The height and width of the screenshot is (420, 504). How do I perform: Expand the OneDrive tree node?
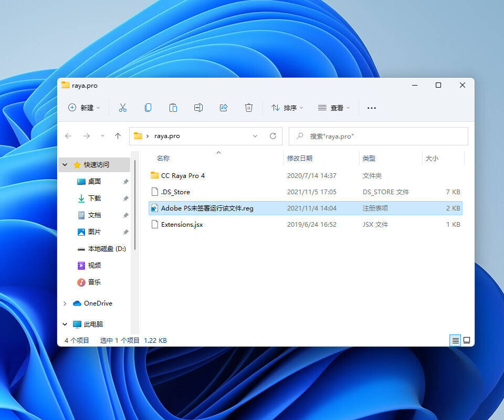65,303
